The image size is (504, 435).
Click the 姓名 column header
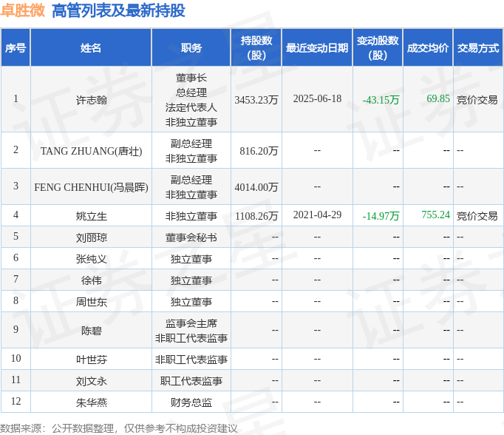91,47
